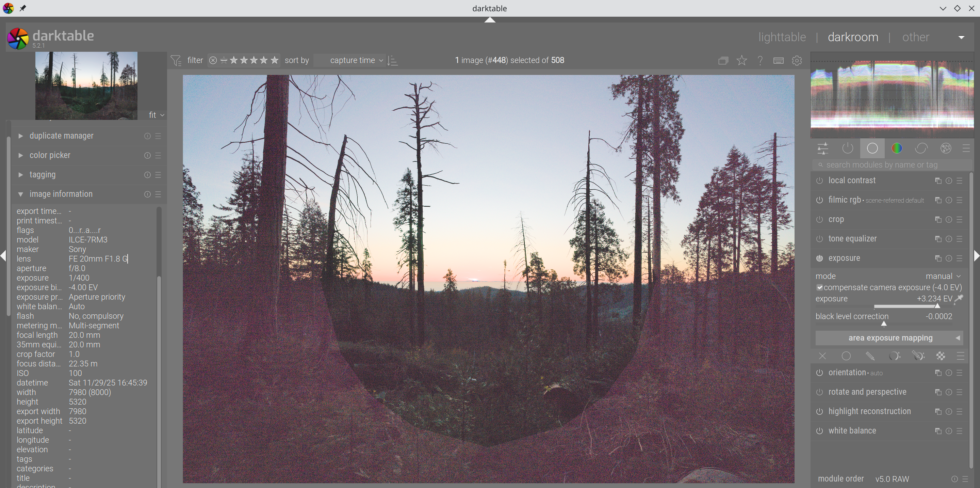Viewport: 980px width, 488px height.
Task: Create multi-instance of crop module
Action: tap(938, 220)
